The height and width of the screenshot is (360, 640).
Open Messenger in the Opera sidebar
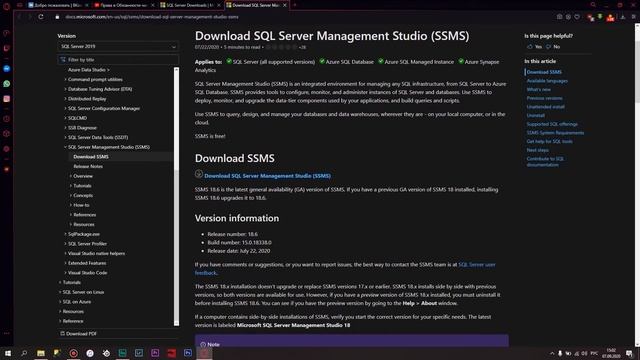tap(7, 69)
